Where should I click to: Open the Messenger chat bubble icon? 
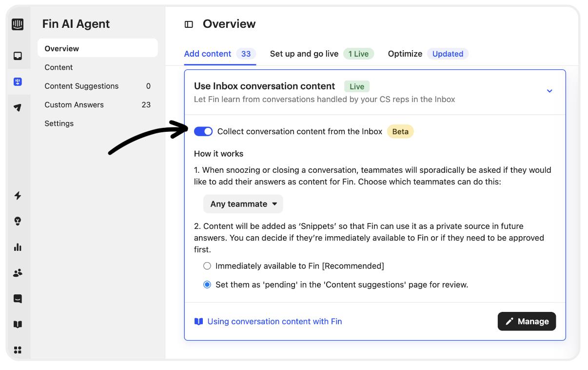pos(18,298)
